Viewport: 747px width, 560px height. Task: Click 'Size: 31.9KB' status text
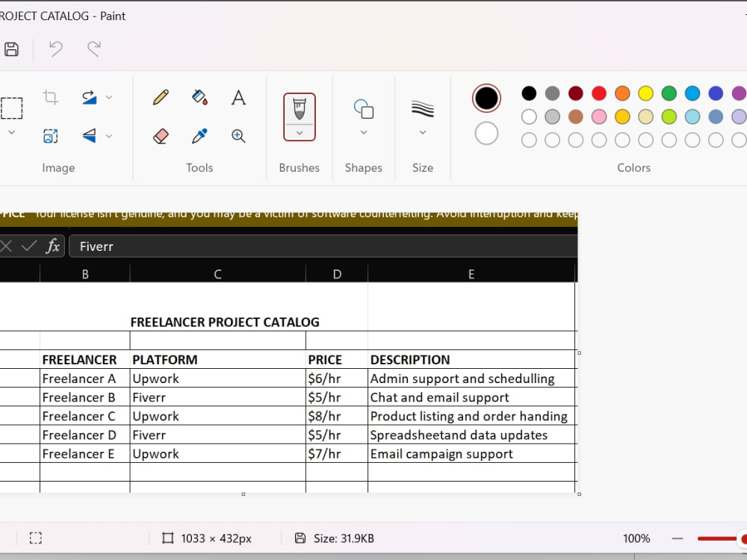344,538
